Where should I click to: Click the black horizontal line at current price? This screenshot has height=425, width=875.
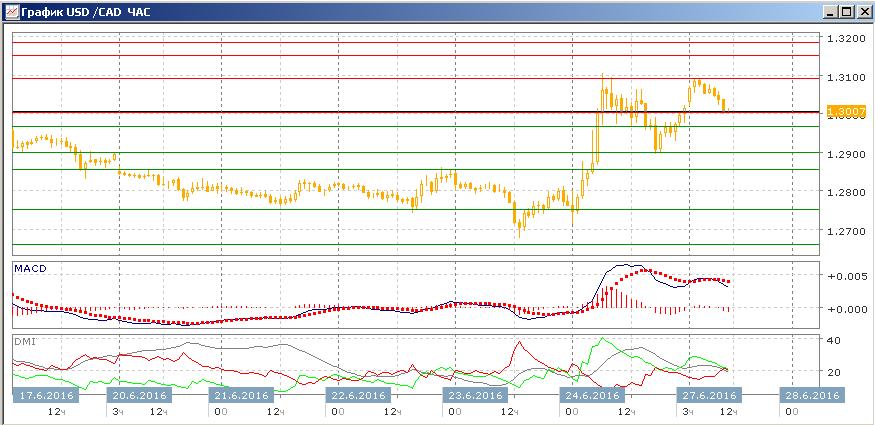pyautogui.click(x=416, y=112)
